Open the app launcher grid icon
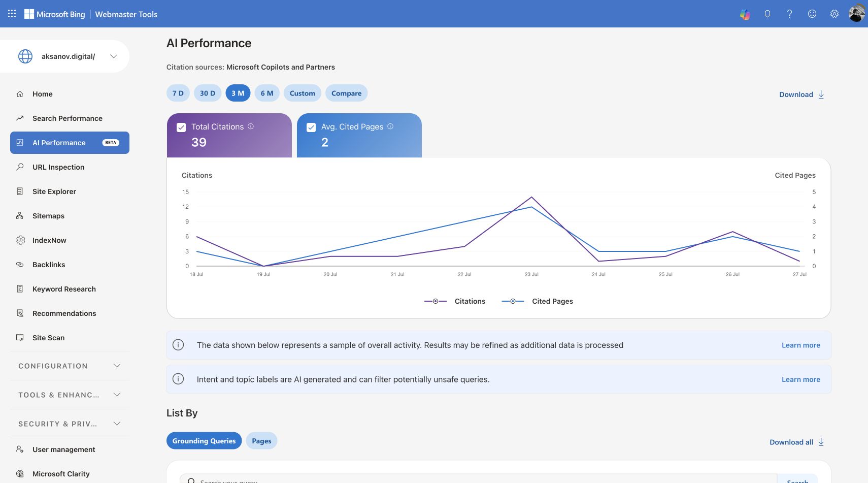 click(x=12, y=14)
